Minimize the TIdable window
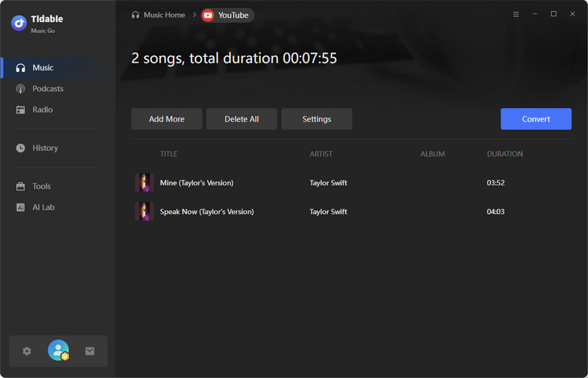The image size is (588, 378). pos(535,14)
